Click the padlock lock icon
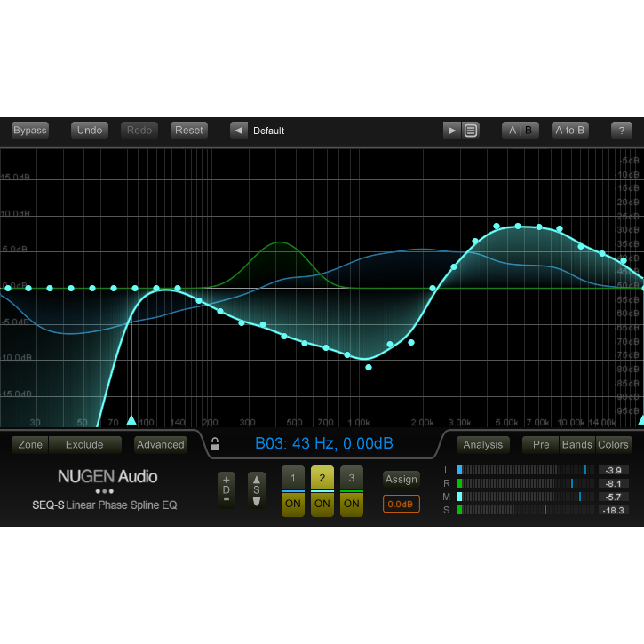The width and height of the screenshot is (644, 644). [214, 444]
